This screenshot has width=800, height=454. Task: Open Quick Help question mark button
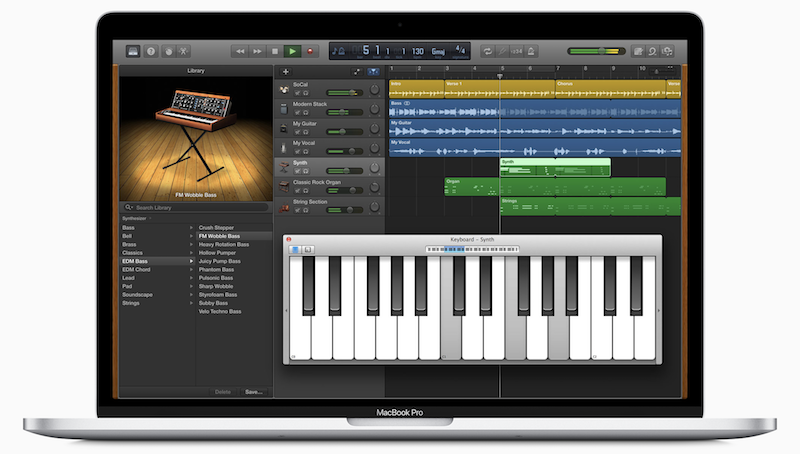coord(151,50)
